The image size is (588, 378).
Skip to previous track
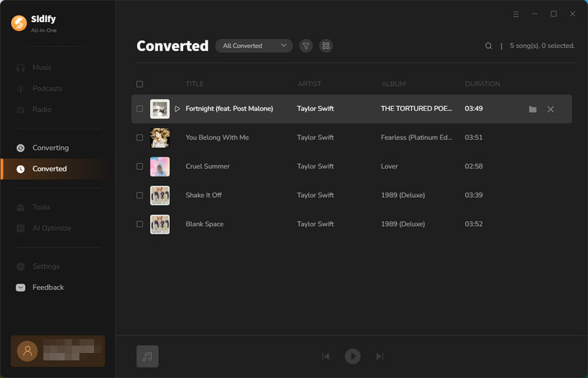click(326, 356)
